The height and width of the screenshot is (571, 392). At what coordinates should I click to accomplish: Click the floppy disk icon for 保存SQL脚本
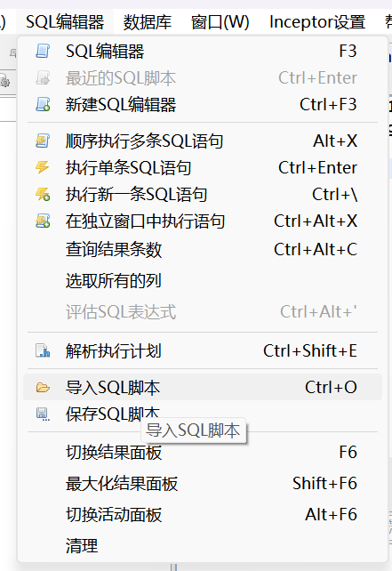click(x=43, y=414)
